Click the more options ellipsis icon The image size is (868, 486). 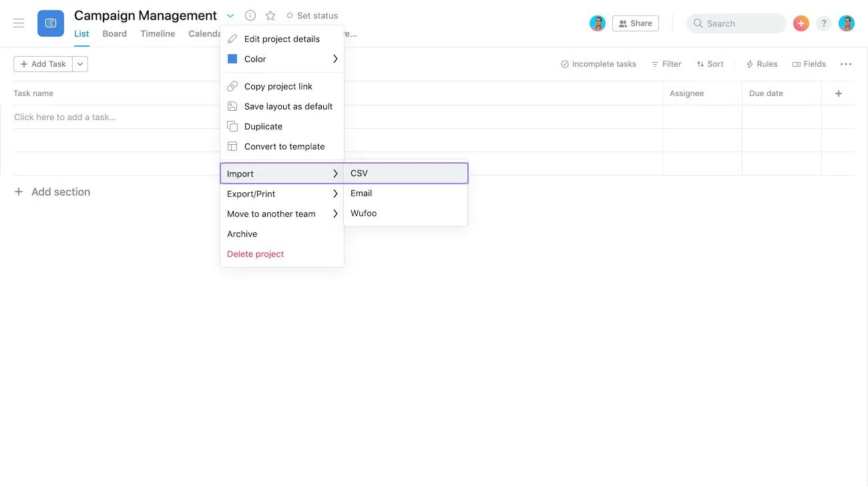845,63
